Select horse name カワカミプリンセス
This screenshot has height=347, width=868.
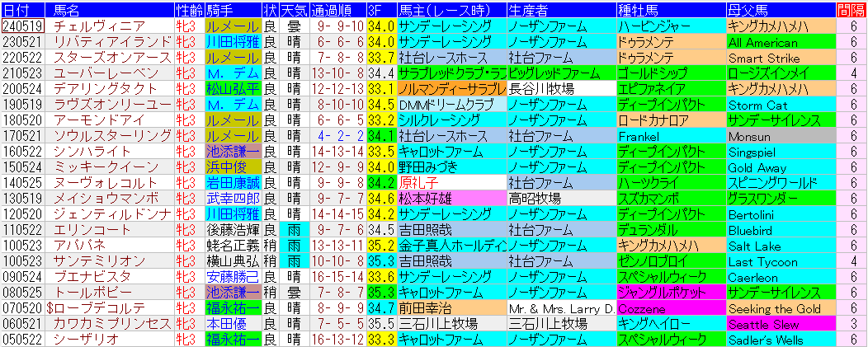(x=112, y=324)
